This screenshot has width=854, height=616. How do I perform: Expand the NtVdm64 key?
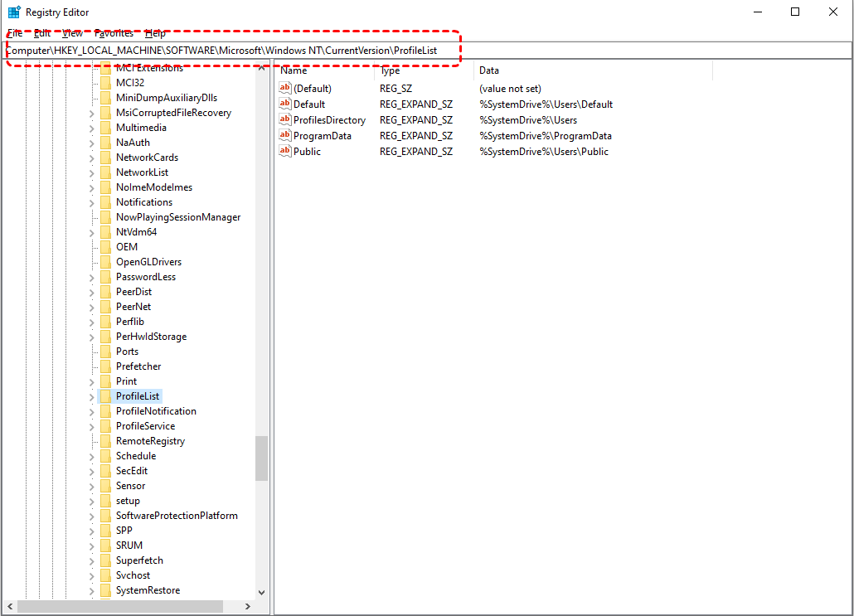coord(91,233)
